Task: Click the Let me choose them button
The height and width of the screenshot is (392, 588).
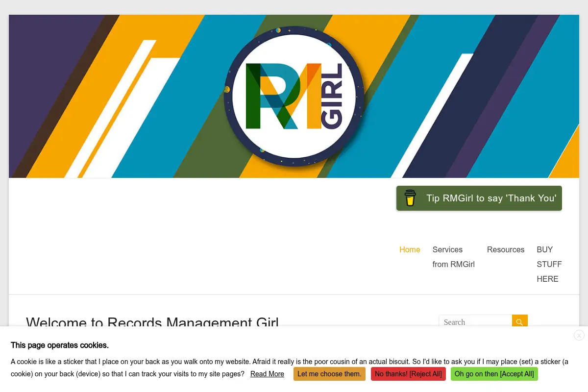Action: 329,374
